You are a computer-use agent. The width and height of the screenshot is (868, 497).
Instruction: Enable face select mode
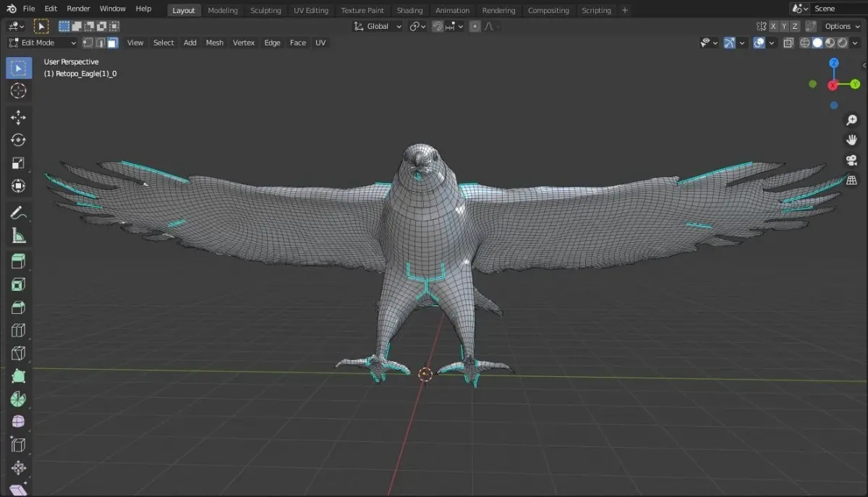tap(113, 43)
